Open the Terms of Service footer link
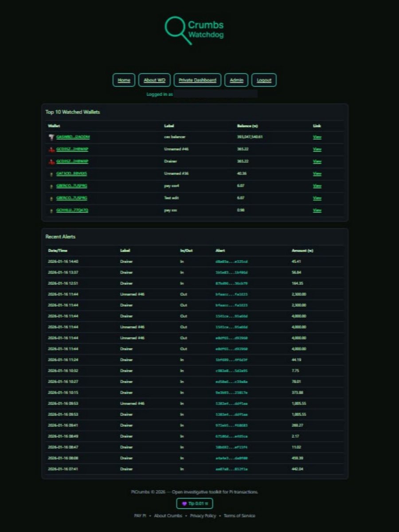The height and width of the screenshot is (532, 399). (x=239, y=516)
